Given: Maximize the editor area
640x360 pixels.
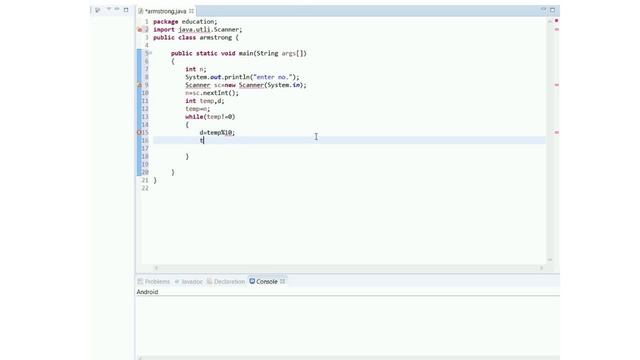Looking at the screenshot, I should pos(552,9).
